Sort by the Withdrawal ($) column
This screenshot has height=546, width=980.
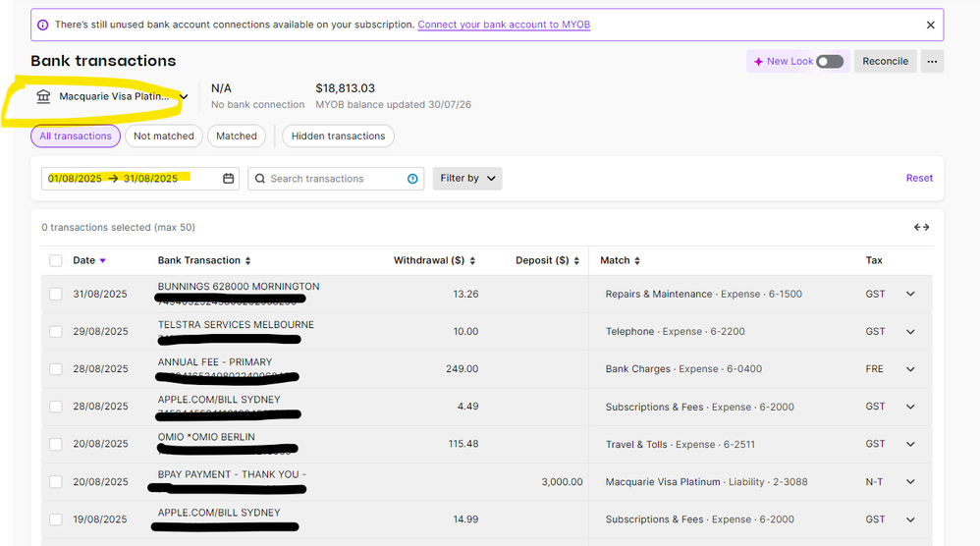coord(434,260)
